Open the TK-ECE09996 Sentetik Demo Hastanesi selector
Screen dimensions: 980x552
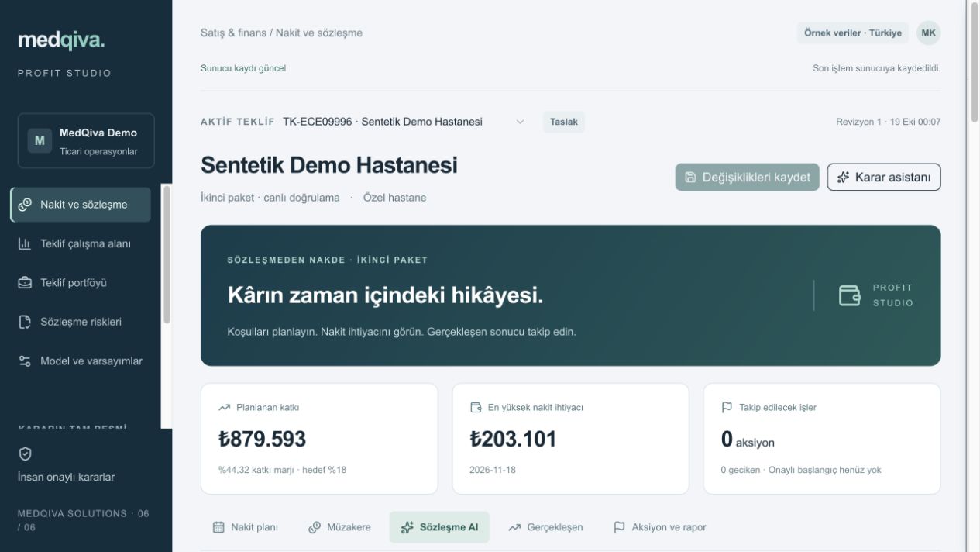point(404,122)
